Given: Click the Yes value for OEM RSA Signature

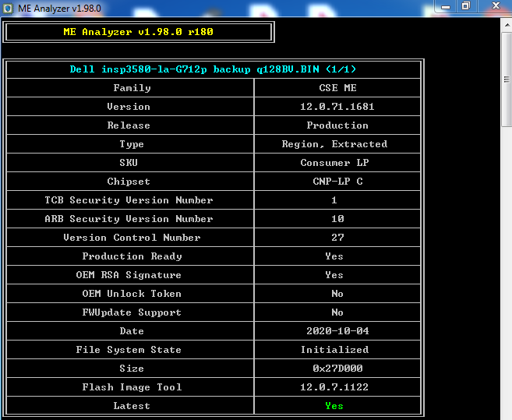Looking at the screenshot, I should 334,275.
